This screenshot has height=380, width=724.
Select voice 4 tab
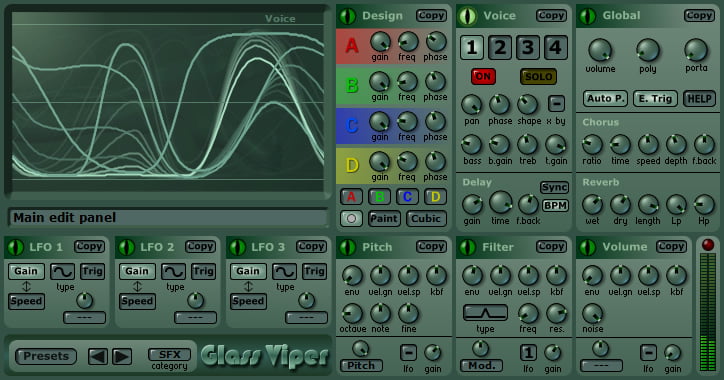[555, 48]
